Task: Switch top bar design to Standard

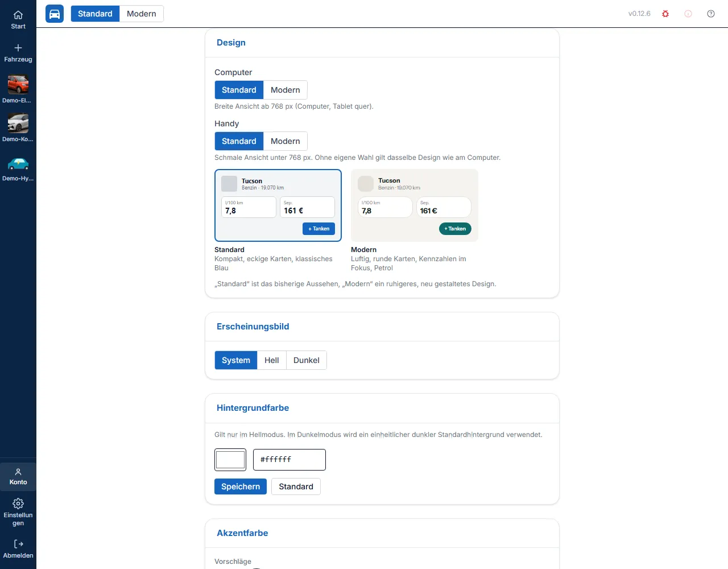Action: click(95, 14)
